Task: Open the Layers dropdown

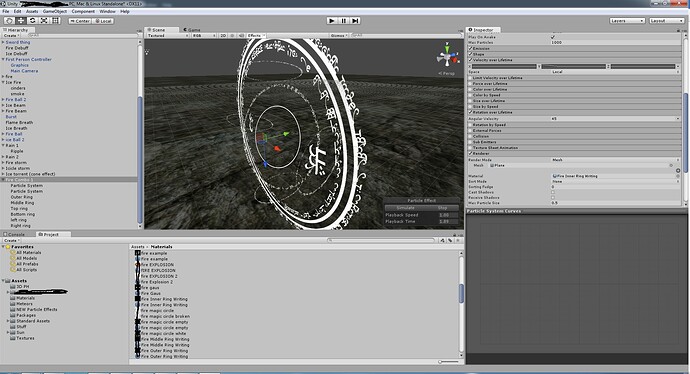Action: coord(628,21)
